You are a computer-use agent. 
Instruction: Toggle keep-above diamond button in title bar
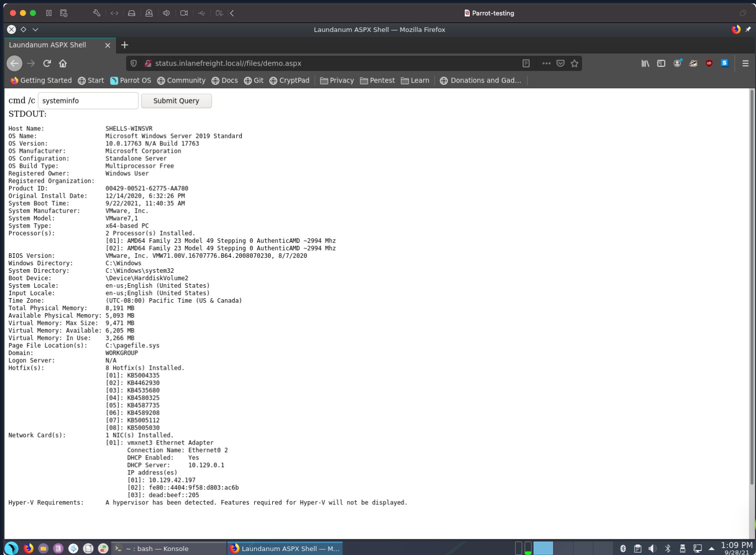(x=23, y=29)
